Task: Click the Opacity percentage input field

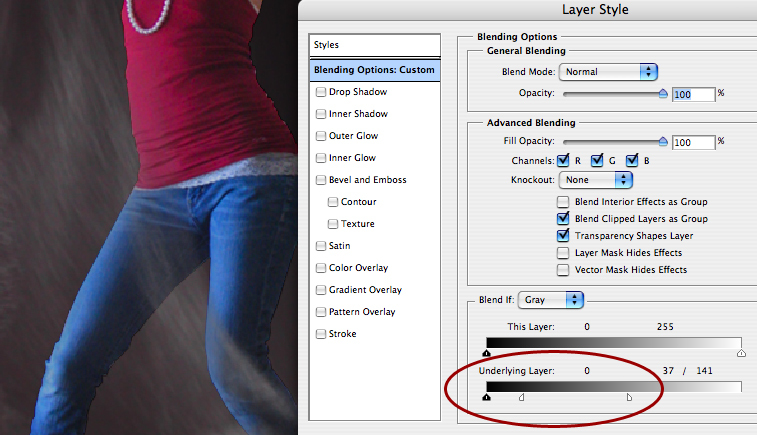Action: 693,94
